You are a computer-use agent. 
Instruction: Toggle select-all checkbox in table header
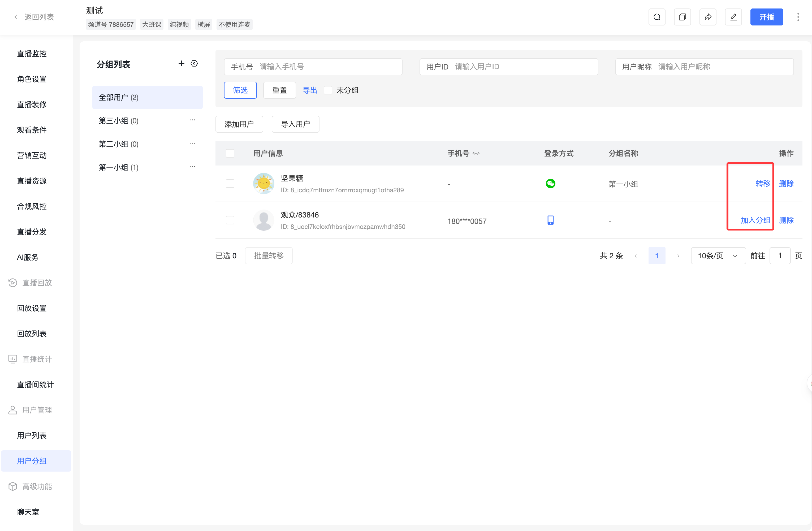pyautogui.click(x=230, y=153)
